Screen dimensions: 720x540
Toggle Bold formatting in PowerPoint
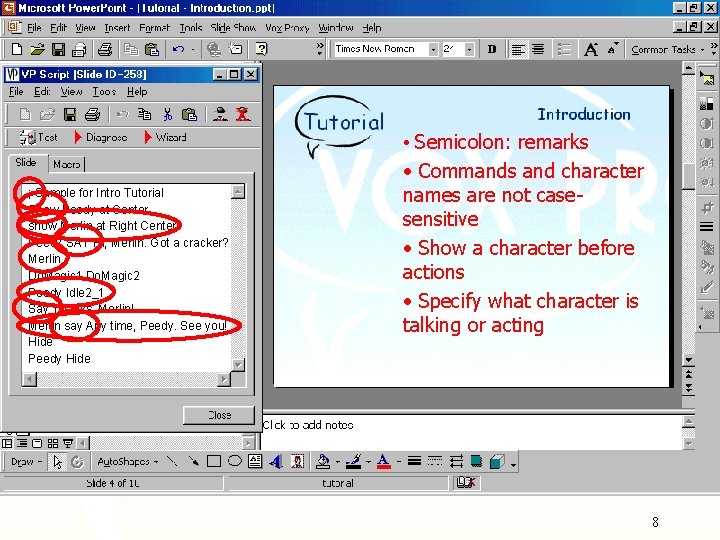point(492,49)
